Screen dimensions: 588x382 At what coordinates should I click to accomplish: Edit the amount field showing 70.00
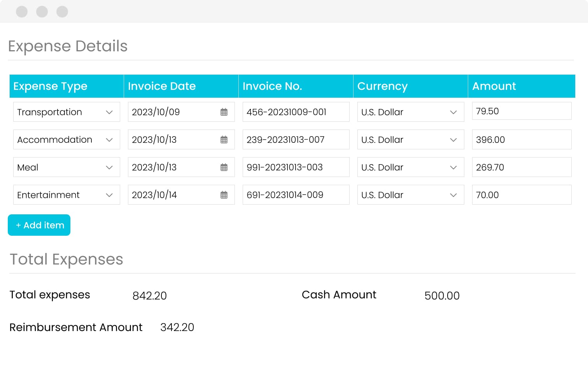click(521, 195)
